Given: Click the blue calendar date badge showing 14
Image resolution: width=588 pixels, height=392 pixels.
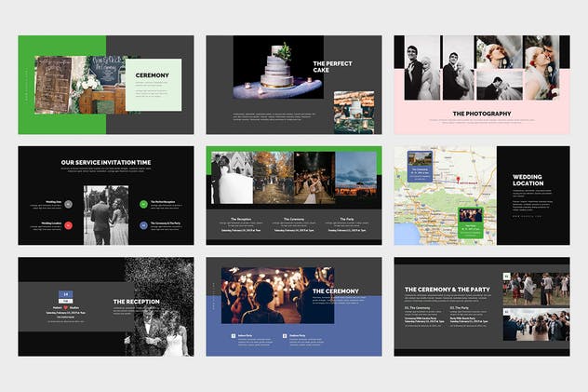Looking at the screenshot, I should [66, 294].
